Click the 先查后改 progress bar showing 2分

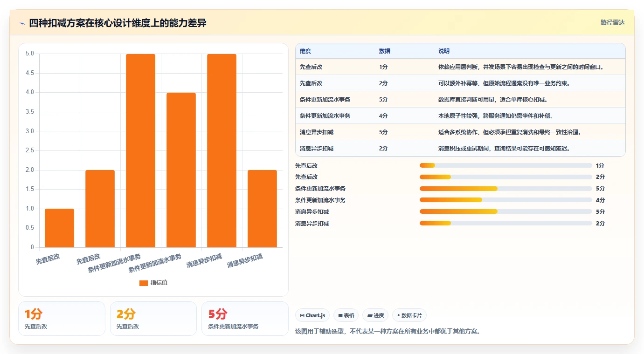(x=506, y=177)
